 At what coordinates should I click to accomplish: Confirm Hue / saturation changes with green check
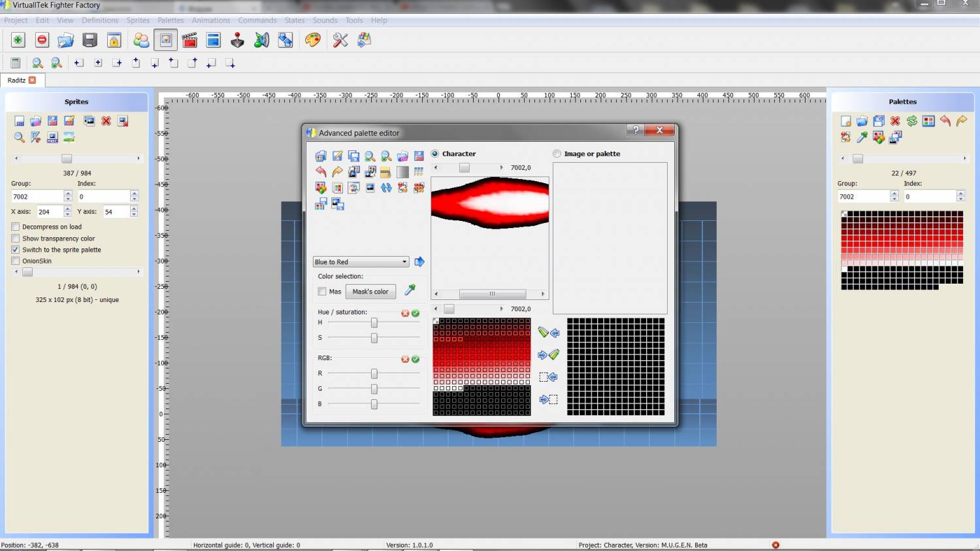[416, 314]
